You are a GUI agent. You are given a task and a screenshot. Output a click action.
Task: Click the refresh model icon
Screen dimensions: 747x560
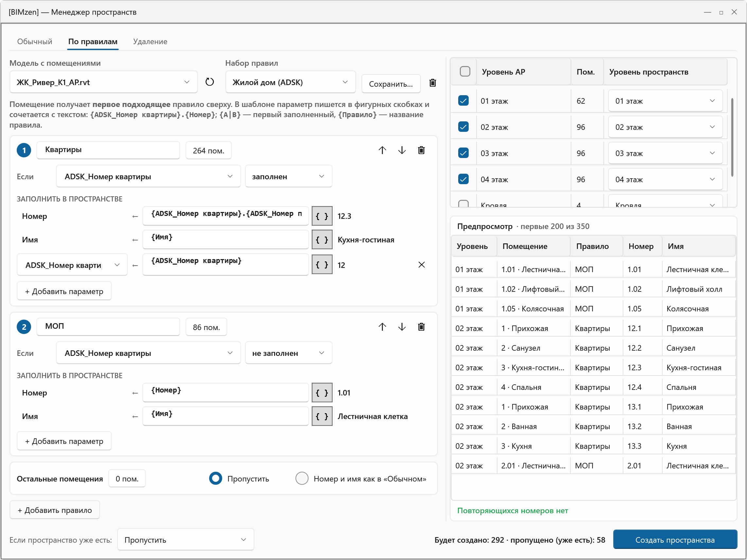[209, 82]
